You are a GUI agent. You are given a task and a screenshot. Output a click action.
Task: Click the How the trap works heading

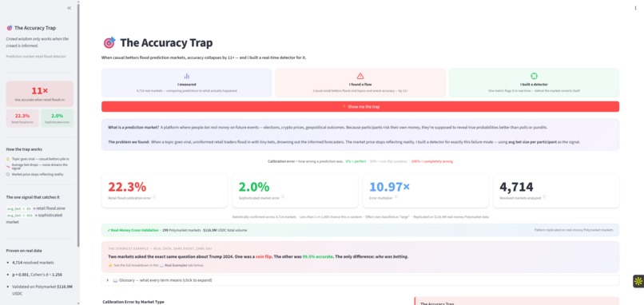[x=24, y=149]
